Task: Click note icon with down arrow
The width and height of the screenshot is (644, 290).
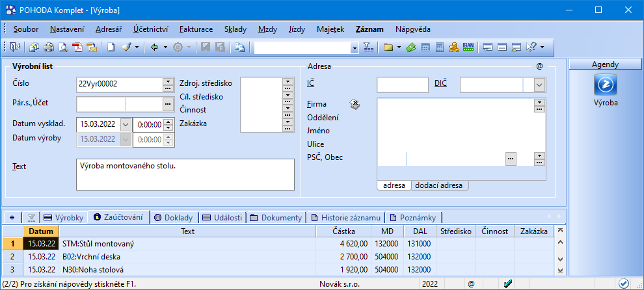Action: pos(487,47)
